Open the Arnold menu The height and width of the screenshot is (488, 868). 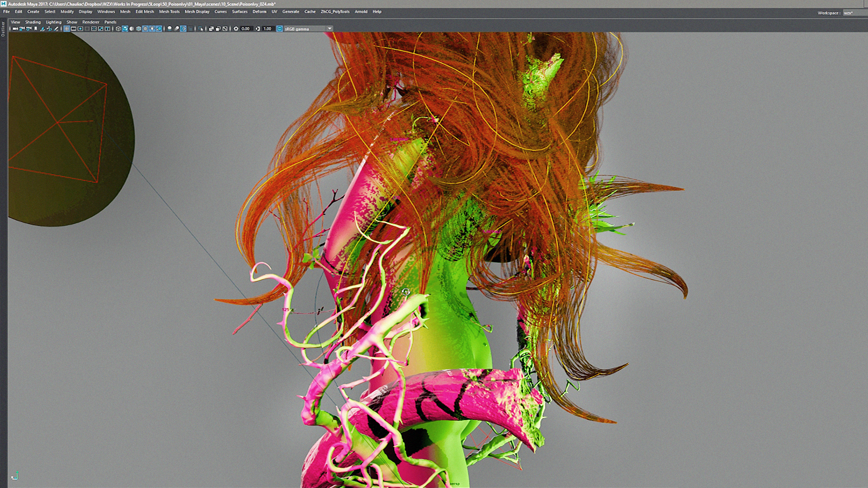[361, 12]
